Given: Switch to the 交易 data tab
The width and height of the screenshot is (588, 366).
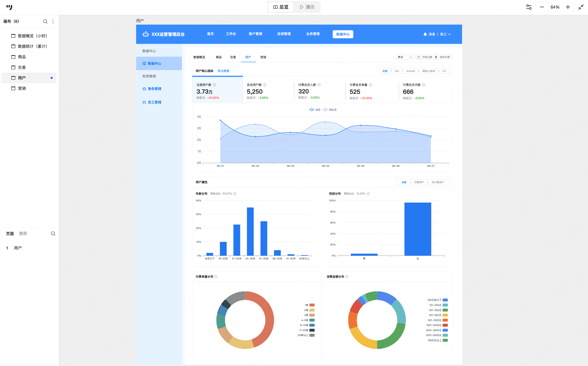Looking at the screenshot, I should (x=233, y=57).
